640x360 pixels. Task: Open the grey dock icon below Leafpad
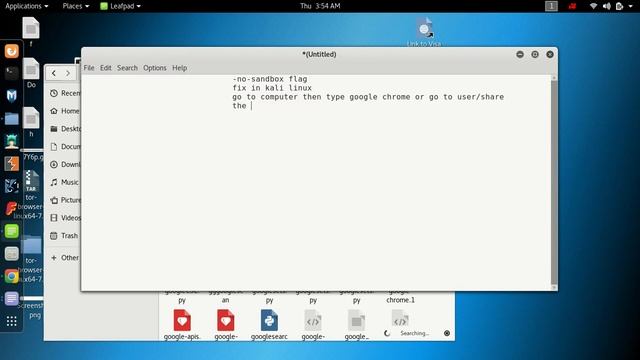point(11,254)
